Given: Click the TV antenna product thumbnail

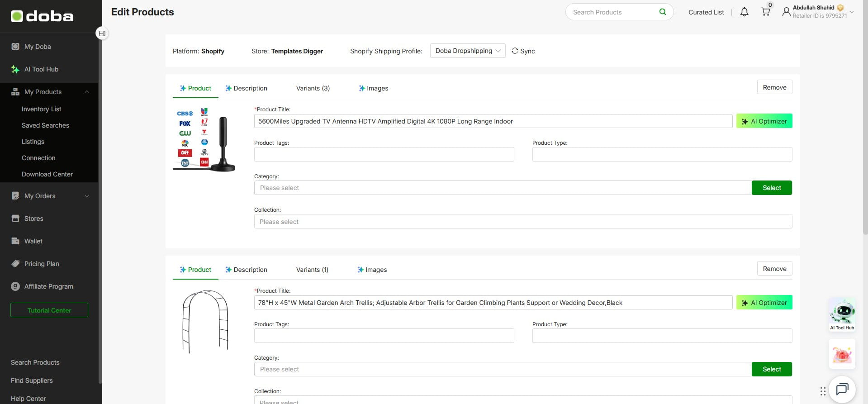Looking at the screenshot, I should pyautogui.click(x=204, y=139).
